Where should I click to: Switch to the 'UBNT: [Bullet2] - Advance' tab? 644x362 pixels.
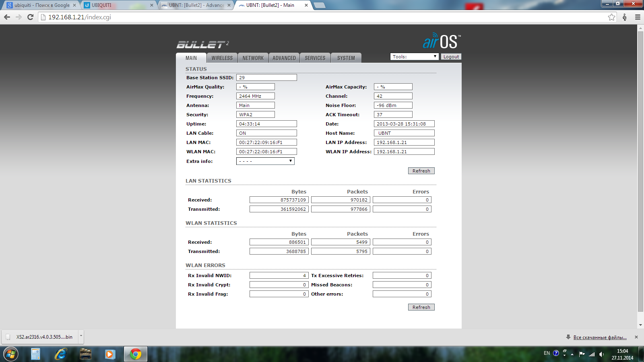[196, 5]
